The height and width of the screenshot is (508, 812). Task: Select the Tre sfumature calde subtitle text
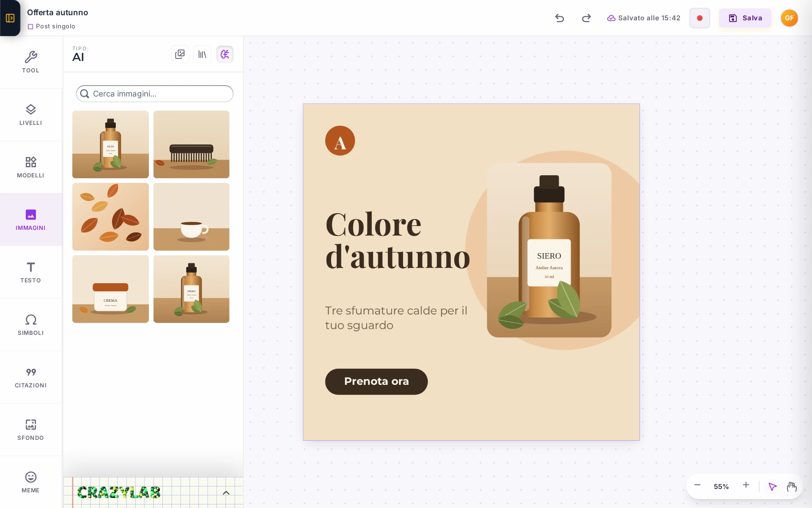(396, 318)
